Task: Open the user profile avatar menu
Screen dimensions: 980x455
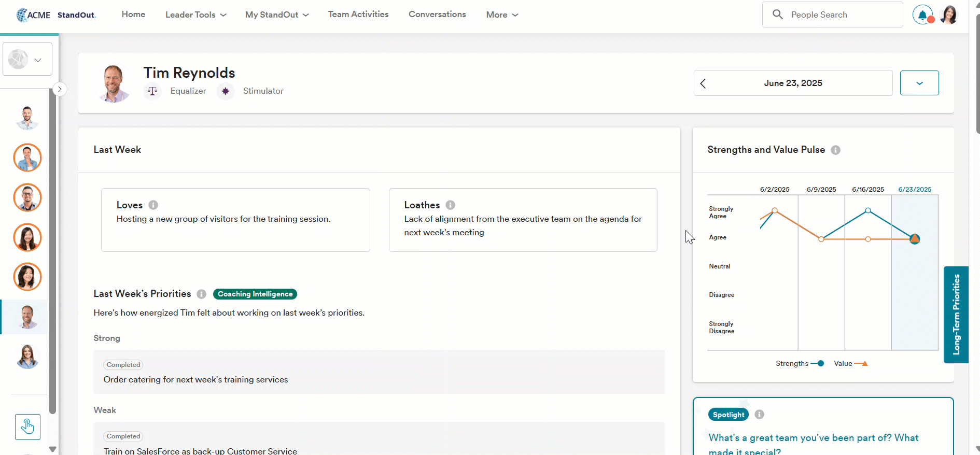Action: [949, 15]
